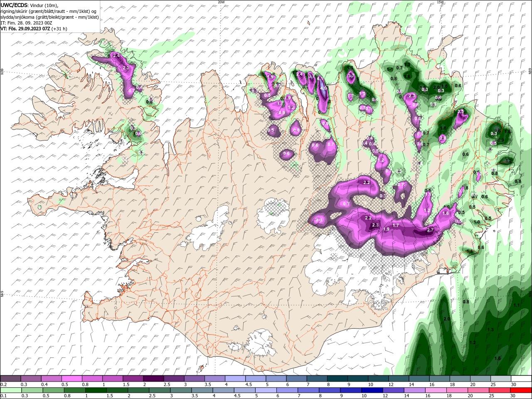Click the darkest purple 2 swatch in the upper legend row
The image size is (532, 399).
coord(153,379)
